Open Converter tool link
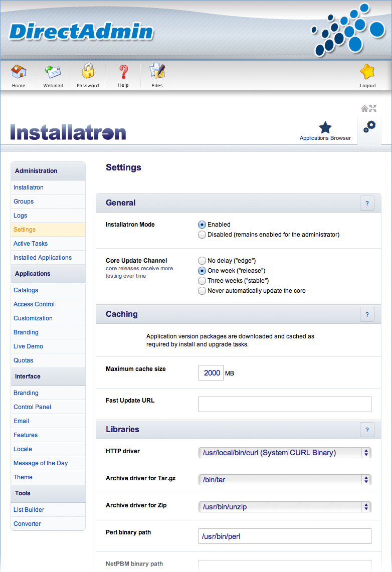This screenshot has height=572, width=392. click(x=48, y=524)
